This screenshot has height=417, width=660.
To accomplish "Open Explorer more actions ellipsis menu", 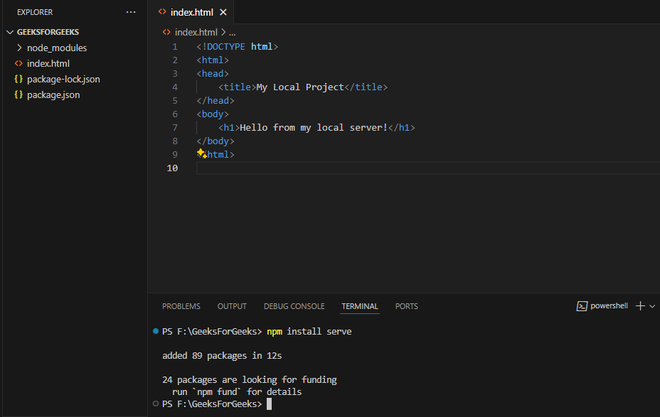I will (x=130, y=12).
